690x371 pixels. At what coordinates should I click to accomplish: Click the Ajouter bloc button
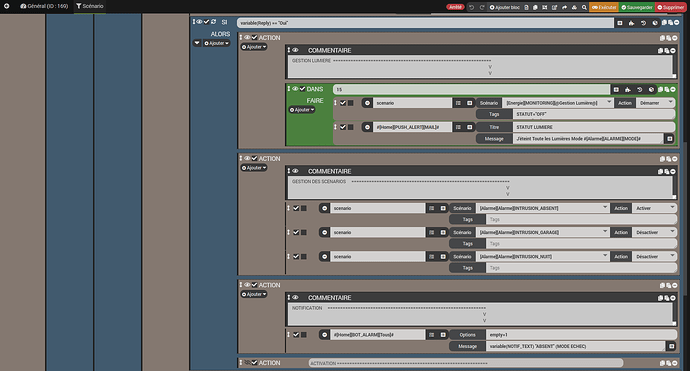point(504,7)
